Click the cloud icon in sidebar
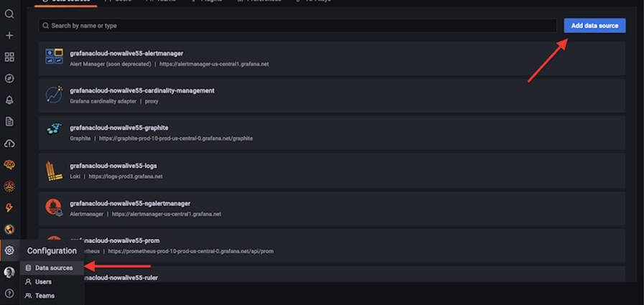The height and width of the screenshot is (305, 644). pos(9,144)
